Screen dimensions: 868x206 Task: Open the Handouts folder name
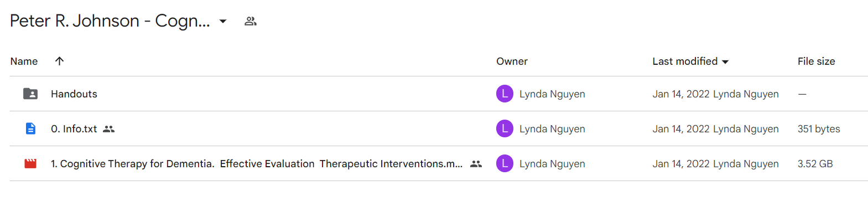pyautogui.click(x=74, y=94)
